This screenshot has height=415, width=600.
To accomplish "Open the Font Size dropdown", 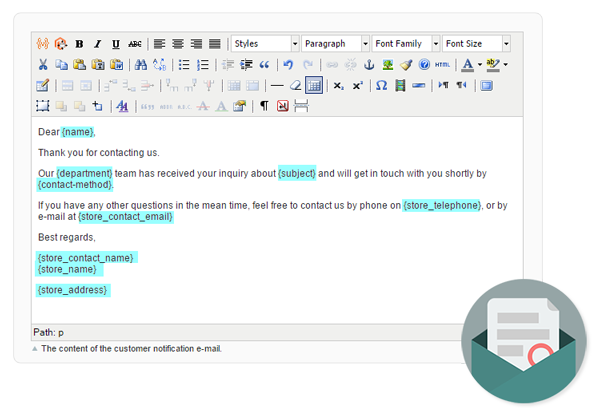I will point(476,44).
